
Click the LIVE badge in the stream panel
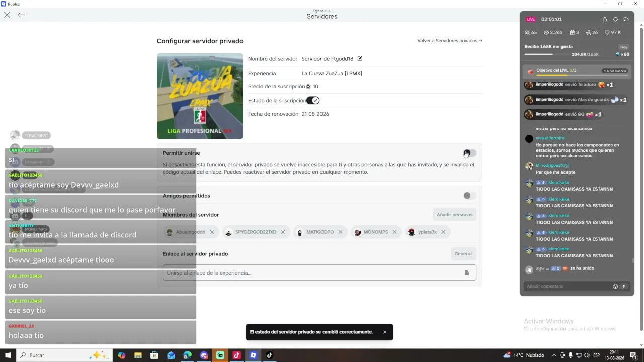pos(531,19)
